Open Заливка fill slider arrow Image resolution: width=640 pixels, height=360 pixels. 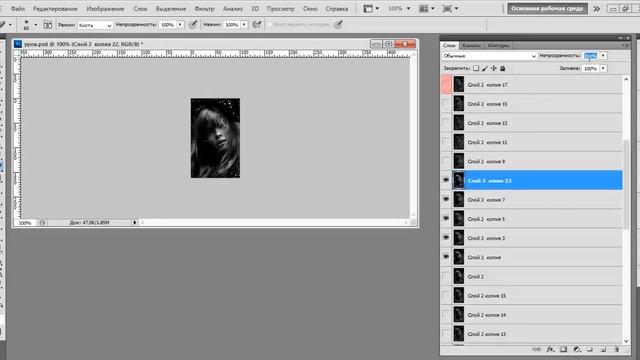(x=603, y=69)
